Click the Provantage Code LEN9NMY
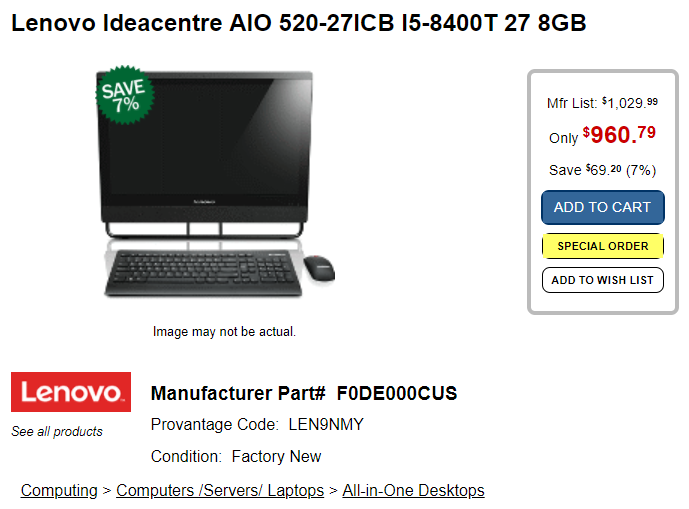 326,425
